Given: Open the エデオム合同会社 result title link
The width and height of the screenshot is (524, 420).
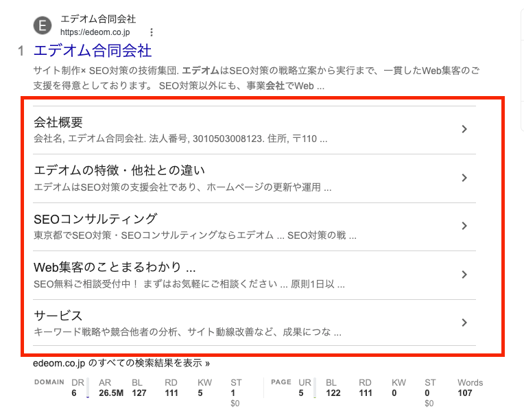Looking at the screenshot, I should [x=93, y=51].
